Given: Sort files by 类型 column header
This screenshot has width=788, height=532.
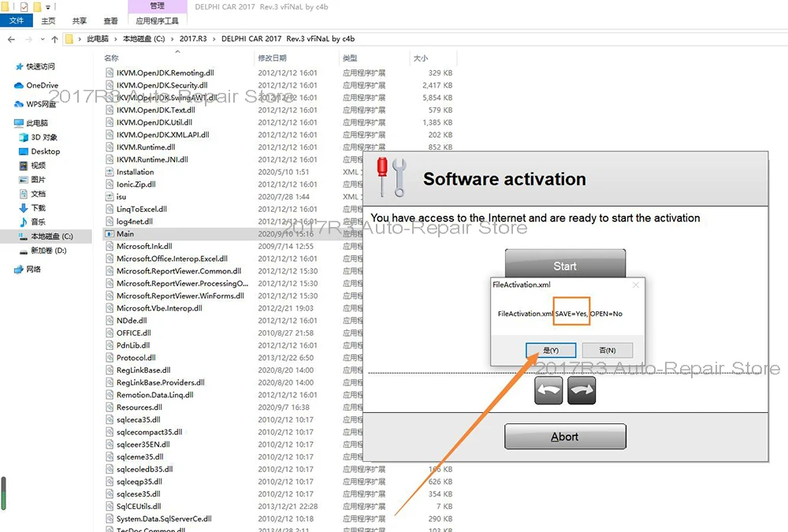Looking at the screenshot, I should click(x=350, y=58).
